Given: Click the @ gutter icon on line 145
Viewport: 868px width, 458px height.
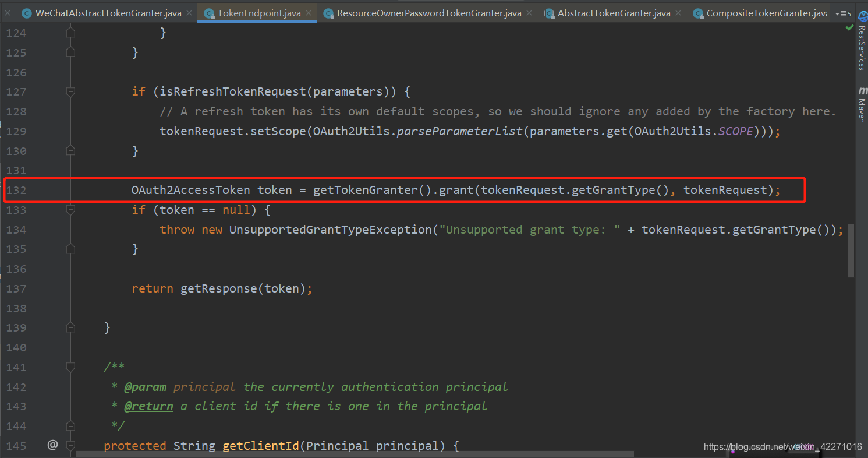Looking at the screenshot, I should click(52, 445).
